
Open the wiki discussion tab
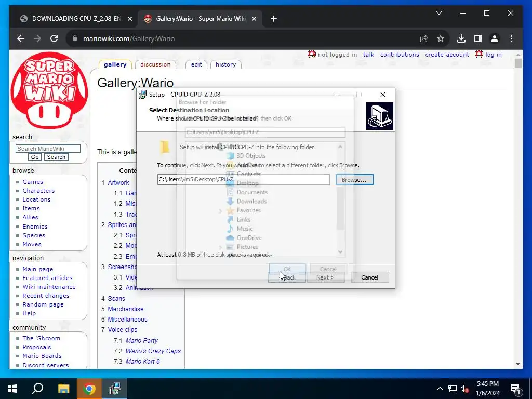click(x=155, y=64)
